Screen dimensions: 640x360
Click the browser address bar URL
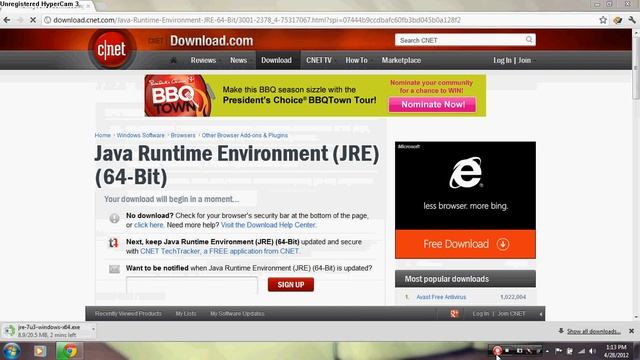[257, 20]
